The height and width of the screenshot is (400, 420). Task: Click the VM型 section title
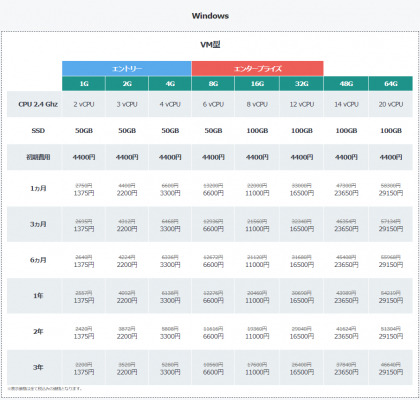tap(210, 45)
